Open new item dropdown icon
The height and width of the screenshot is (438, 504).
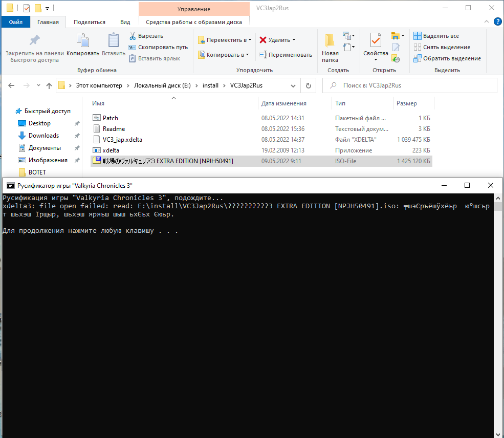coord(349,36)
